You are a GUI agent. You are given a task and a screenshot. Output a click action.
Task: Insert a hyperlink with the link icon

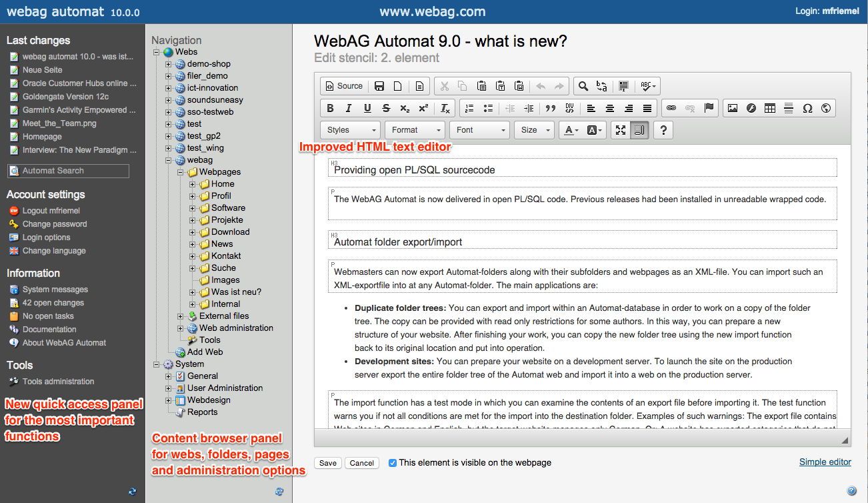pyautogui.click(x=671, y=108)
